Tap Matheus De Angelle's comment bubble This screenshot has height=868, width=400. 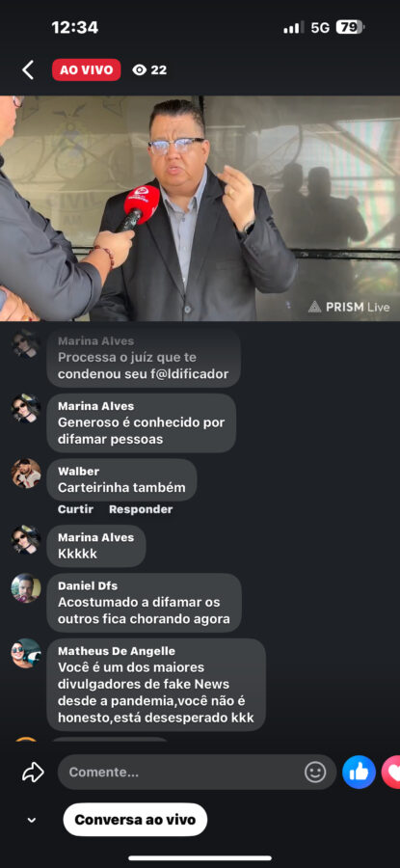point(156,685)
